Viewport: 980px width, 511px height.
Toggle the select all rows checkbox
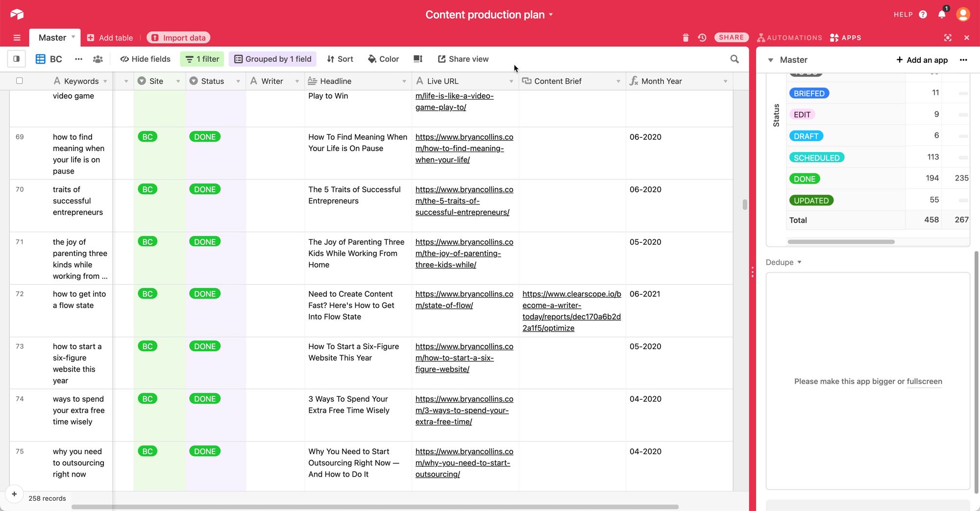(20, 81)
